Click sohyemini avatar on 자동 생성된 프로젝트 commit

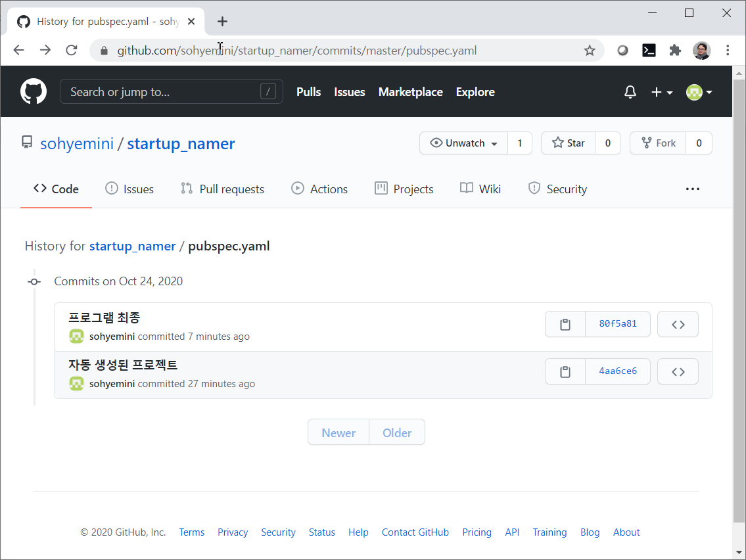pos(77,383)
